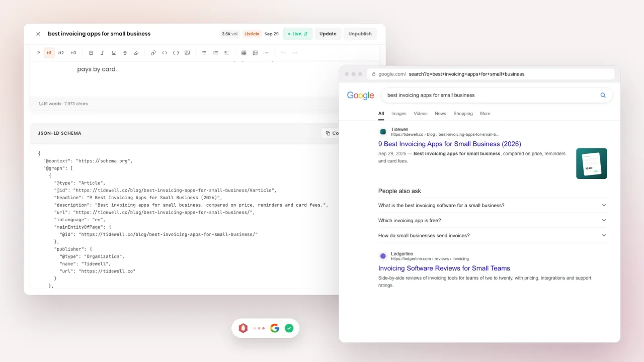This screenshot has width=644, height=362.
Task: Switch to the Shopping search tab
Action: 463,114
